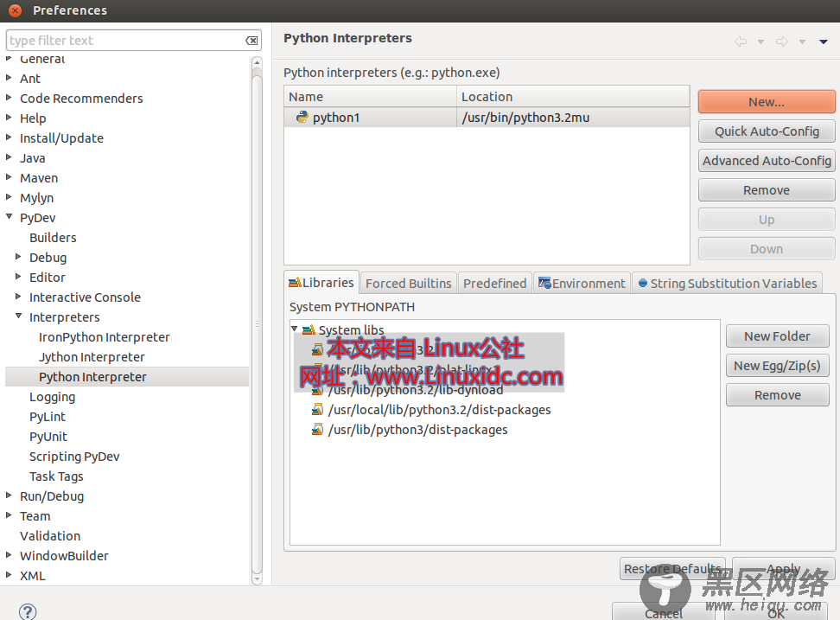This screenshot has width=840, height=620.
Task: Collapse the System libs tree node
Action: (x=294, y=329)
